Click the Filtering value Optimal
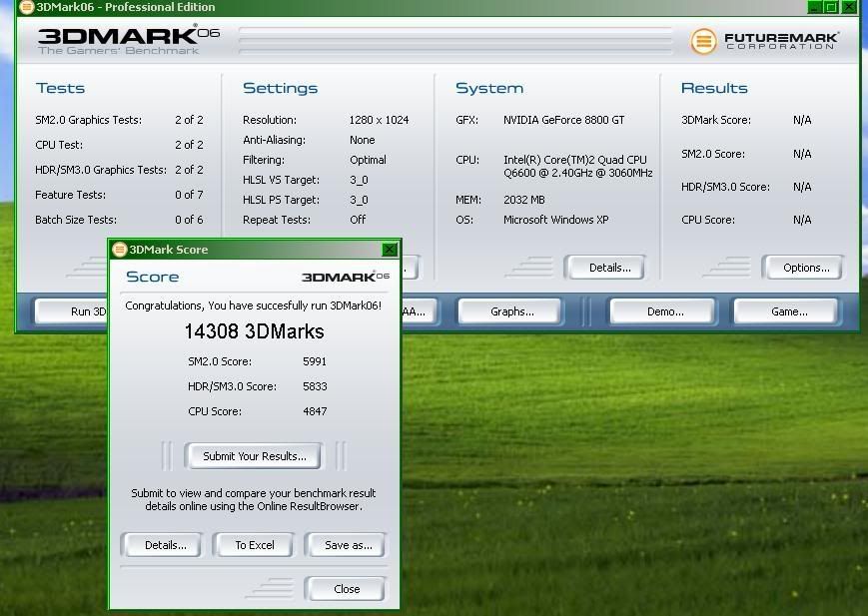868x616 pixels. (368, 160)
